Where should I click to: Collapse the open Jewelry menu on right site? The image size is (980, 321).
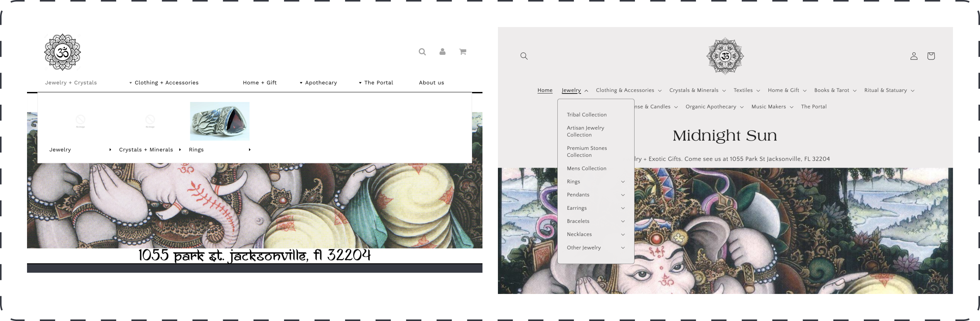pos(575,90)
